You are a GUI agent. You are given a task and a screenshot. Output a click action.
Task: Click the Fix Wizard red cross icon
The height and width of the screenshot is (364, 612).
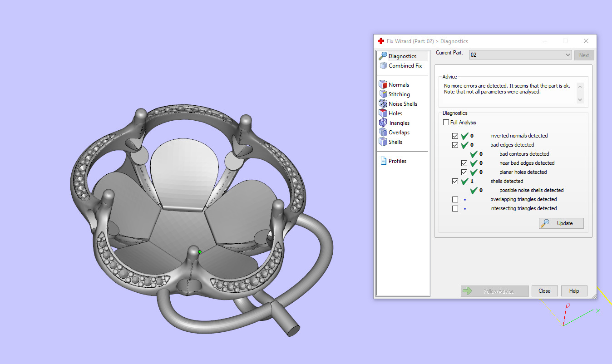click(381, 41)
